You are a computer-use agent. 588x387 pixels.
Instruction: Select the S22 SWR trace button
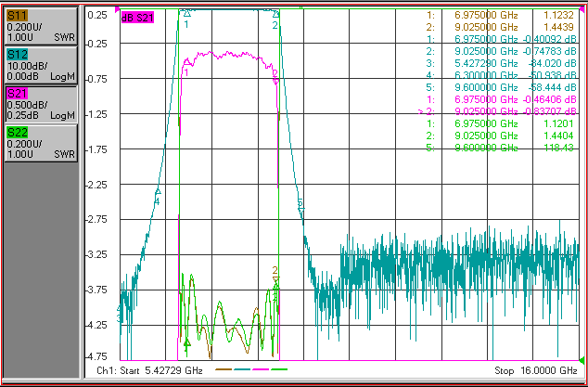click(x=41, y=144)
